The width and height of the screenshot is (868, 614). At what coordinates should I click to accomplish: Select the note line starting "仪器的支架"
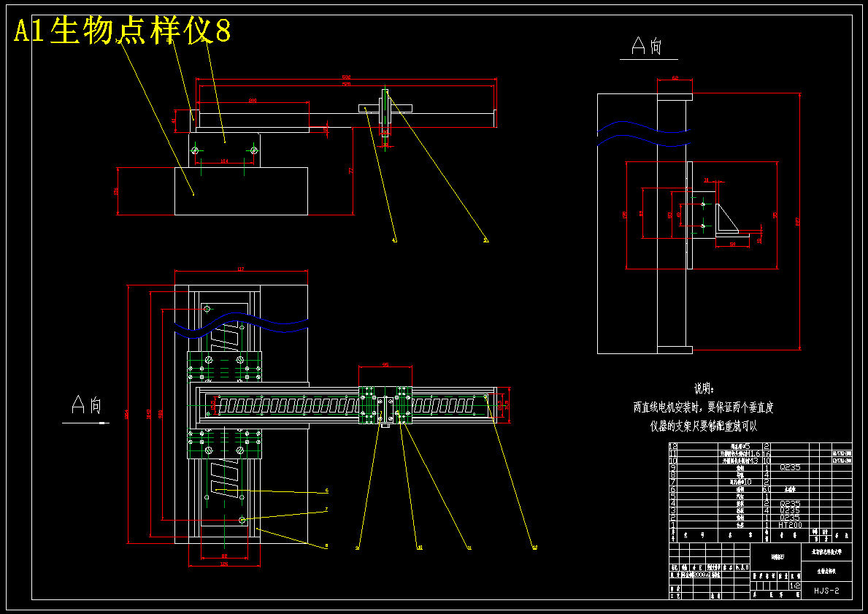tap(704, 426)
